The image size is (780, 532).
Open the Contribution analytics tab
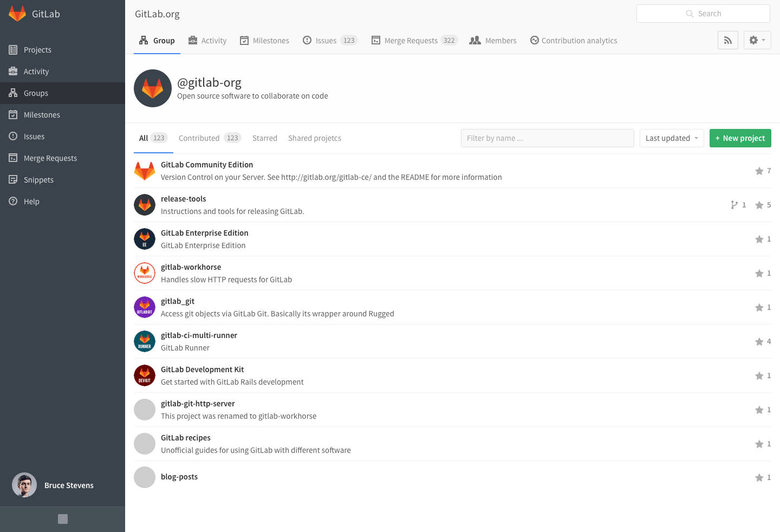[574, 41]
